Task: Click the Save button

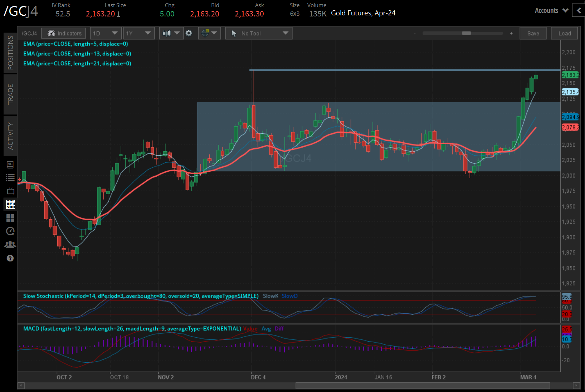Action: pyautogui.click(x=533, y=33)
